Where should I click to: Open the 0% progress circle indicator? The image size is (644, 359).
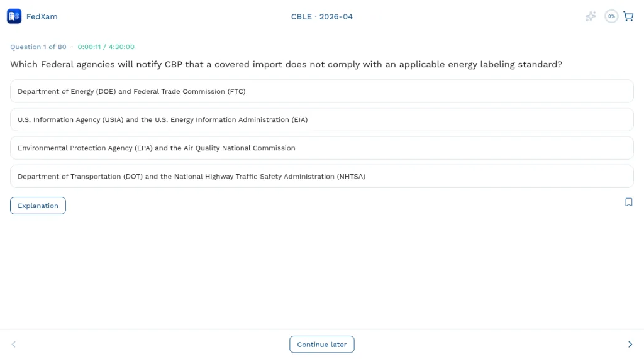point(611,16)
